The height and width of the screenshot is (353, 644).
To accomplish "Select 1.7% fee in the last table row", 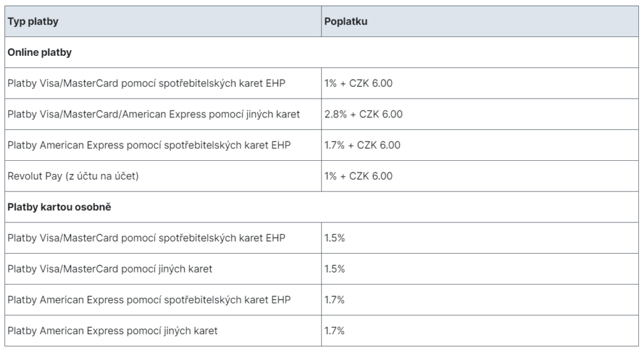I will click(335, 330).
